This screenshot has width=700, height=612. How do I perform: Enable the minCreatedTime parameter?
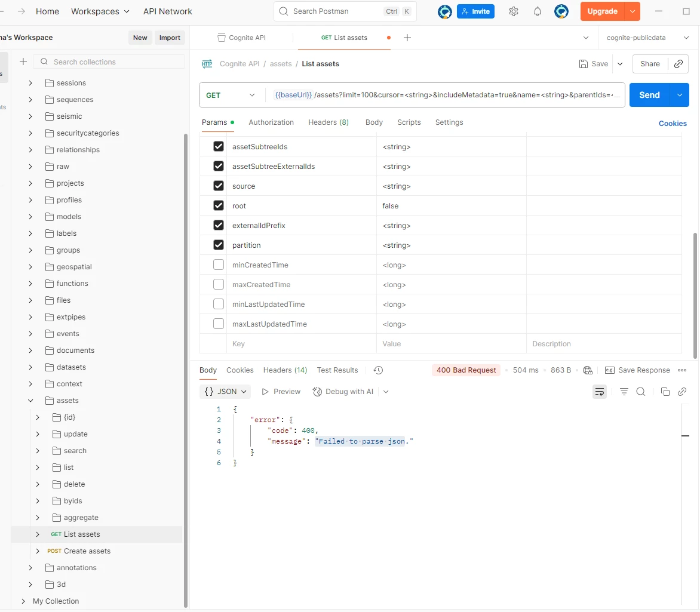pyautogui.click(x=219, y=265)
